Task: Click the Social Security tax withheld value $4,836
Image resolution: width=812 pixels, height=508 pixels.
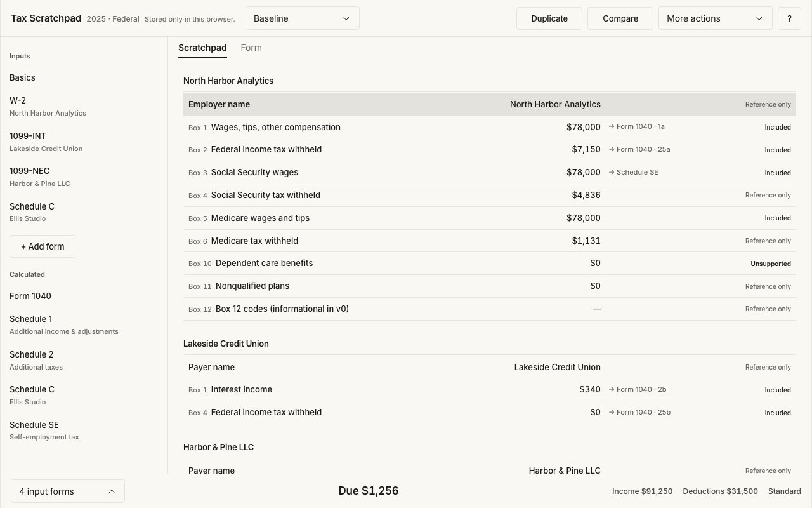Action: point(586,196)
